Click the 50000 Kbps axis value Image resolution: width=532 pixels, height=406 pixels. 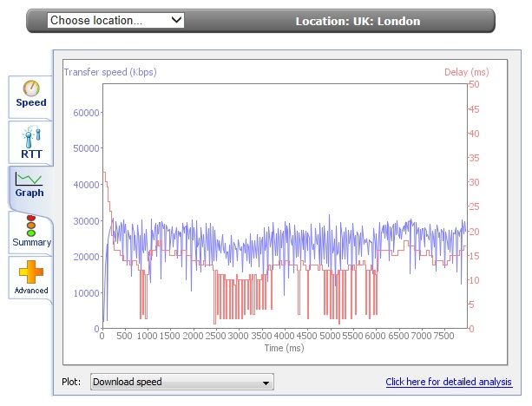(x=86, y=148)
